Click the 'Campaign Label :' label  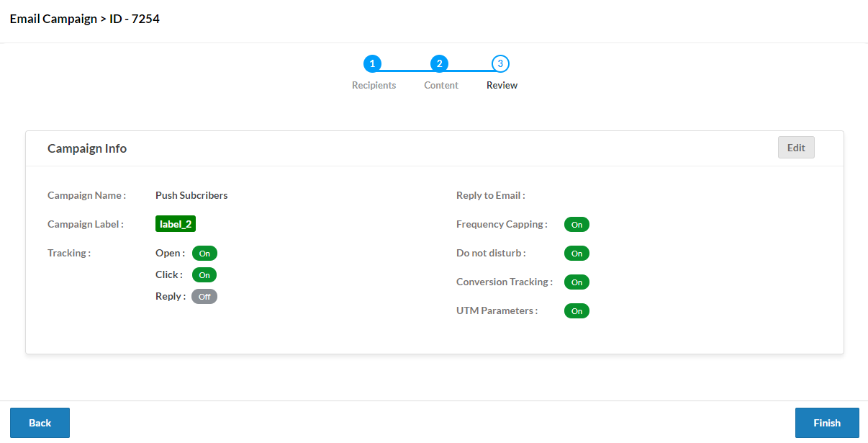[x=86, y=224]
